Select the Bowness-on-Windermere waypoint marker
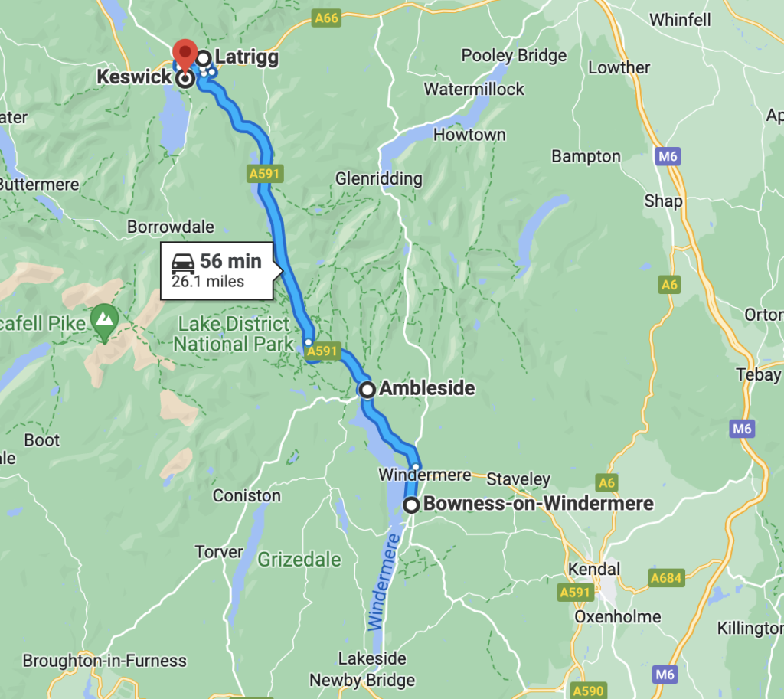Image resolution: width=784 pixels, height=699 pixels. tap(411, 505)
